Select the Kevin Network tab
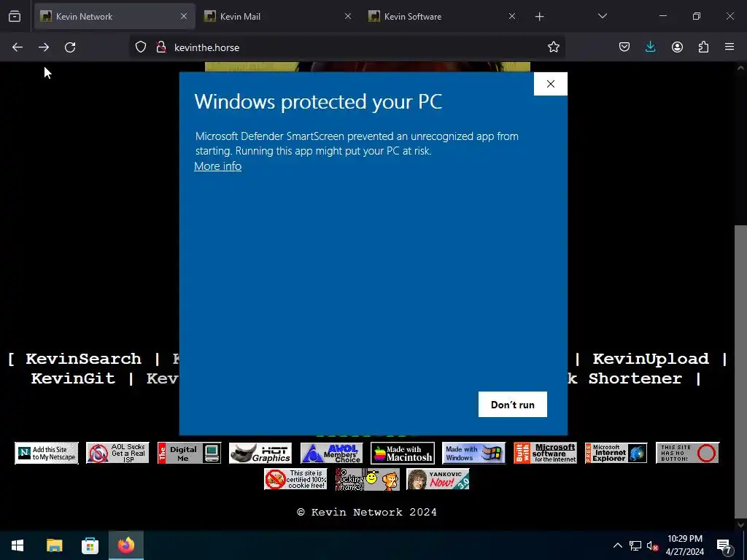Image resolution: width=747 pixels, height=560 pixels. [x=115, y=16]
